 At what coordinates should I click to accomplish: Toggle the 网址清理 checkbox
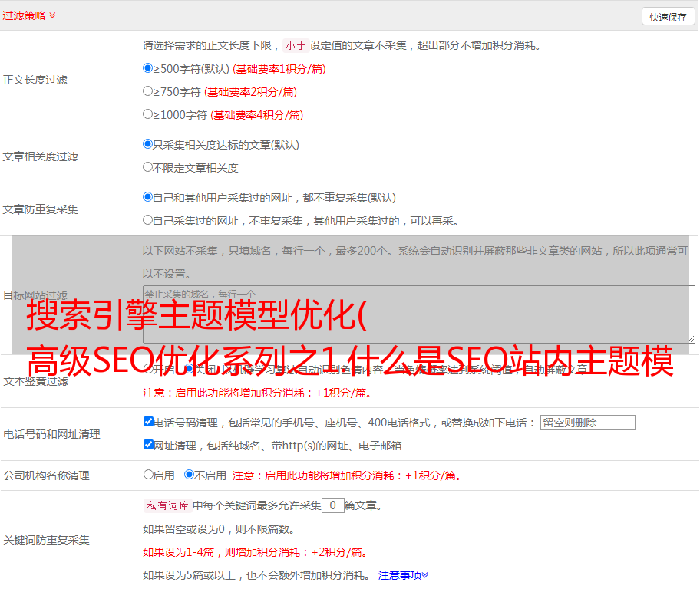pos(148,445)
